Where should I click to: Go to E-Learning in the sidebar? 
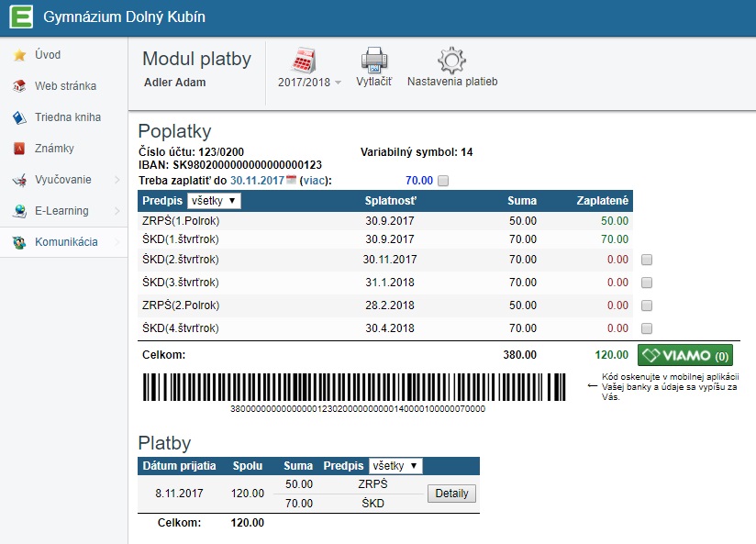tap(61, 211)
